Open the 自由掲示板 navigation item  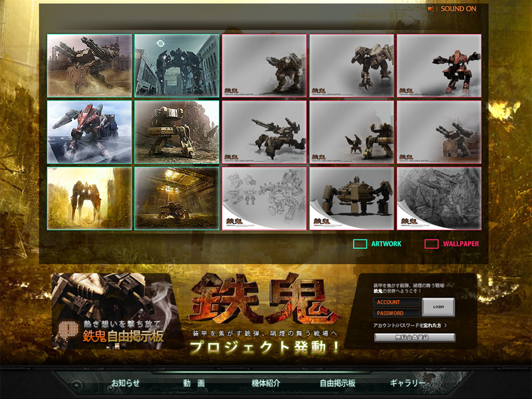338,383
